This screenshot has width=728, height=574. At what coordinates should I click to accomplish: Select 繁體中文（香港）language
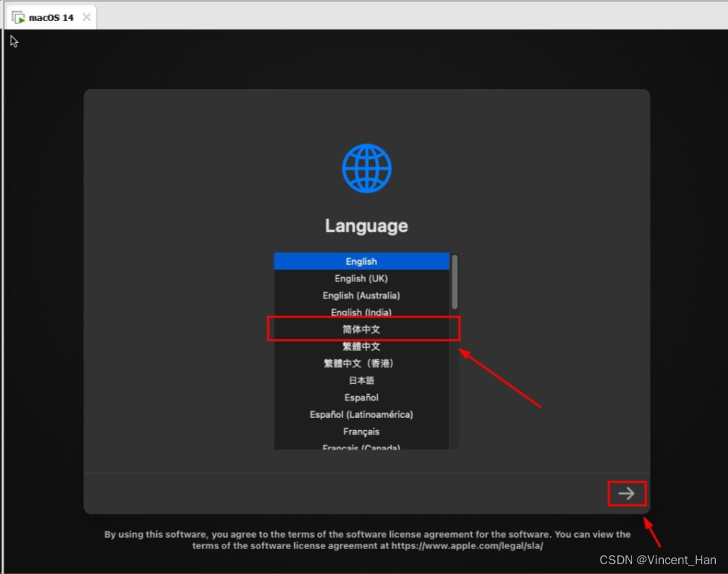point(361,364)
